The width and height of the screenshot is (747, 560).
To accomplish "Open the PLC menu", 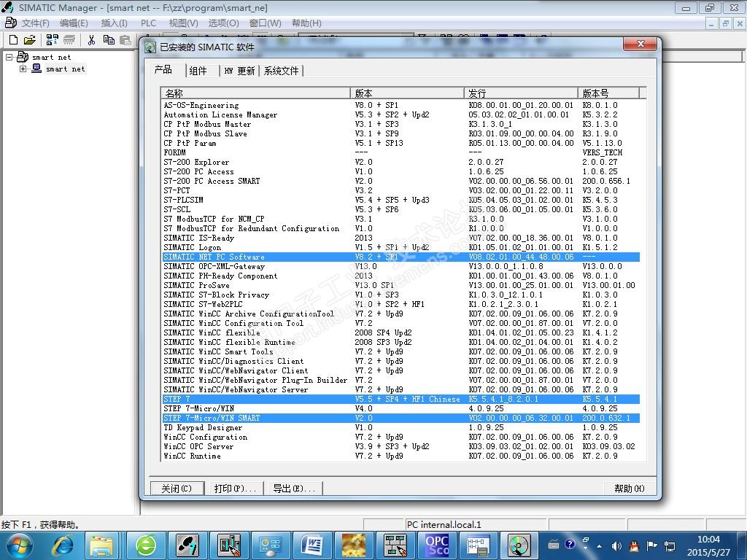I will 148,23.
